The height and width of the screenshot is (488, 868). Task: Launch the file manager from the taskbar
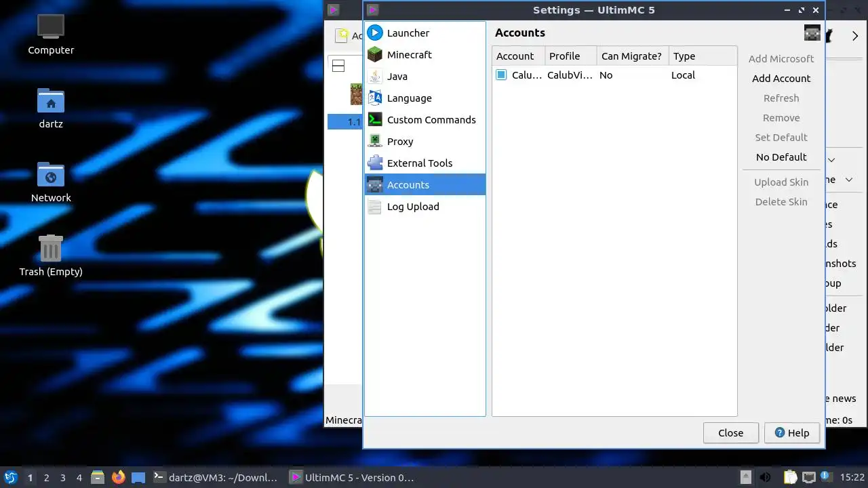(x=98, y=477)
